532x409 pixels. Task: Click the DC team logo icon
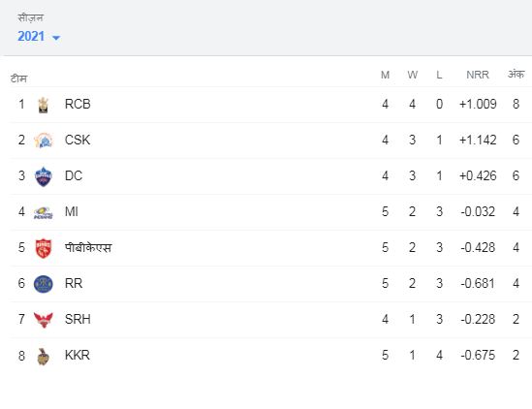43,176
